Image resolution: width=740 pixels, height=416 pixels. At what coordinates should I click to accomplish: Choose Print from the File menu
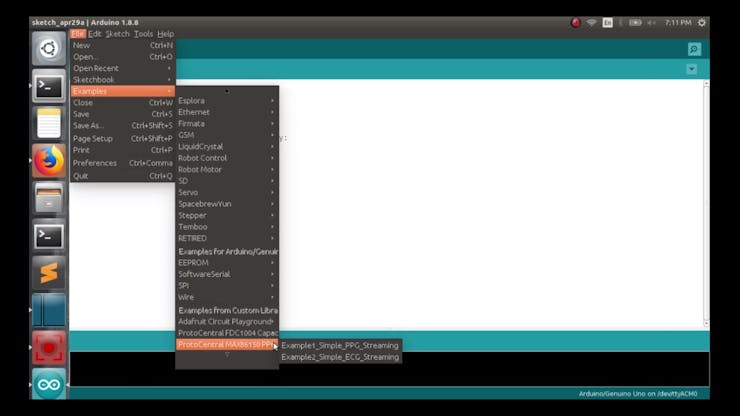tap(123, 150)
